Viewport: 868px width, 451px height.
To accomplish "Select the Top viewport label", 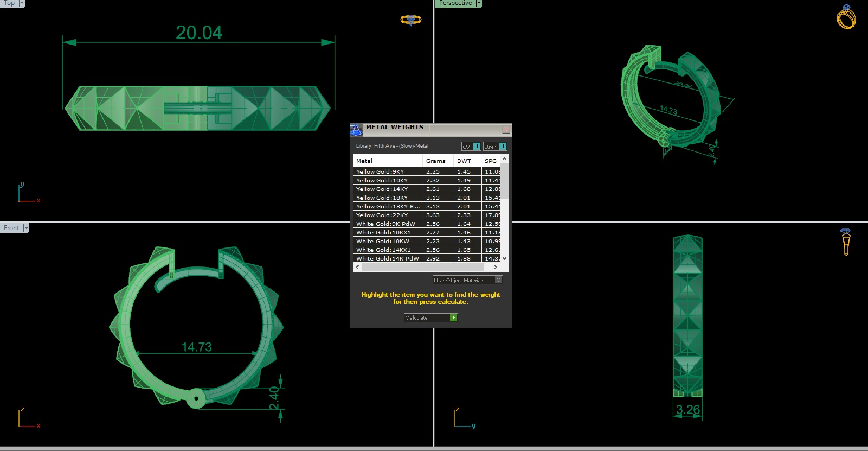I will click(9, 3).
